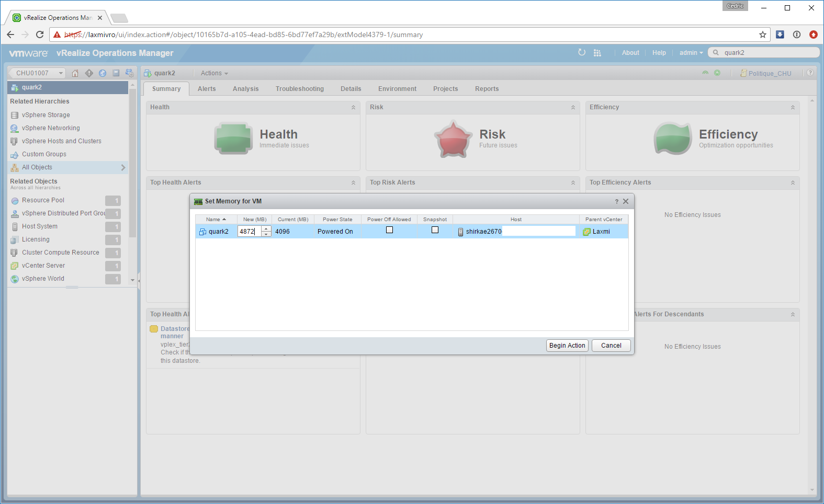Screen dimensions: 824x504
Task: Open the About link in header
Action: tap(630, 53)
